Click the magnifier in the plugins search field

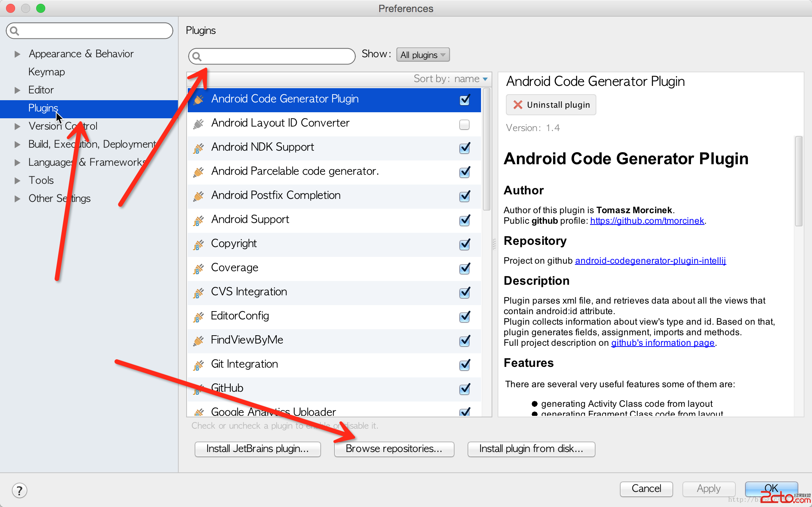tap(197, 57)
